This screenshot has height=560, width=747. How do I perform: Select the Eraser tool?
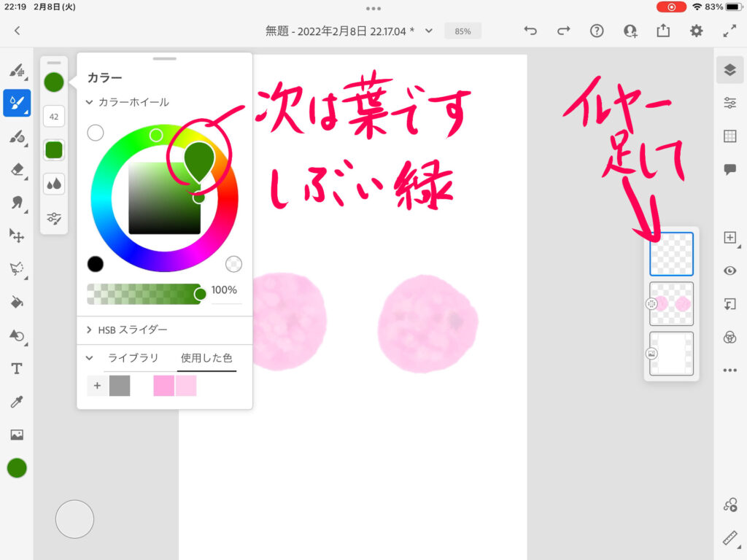coord(17,169)
